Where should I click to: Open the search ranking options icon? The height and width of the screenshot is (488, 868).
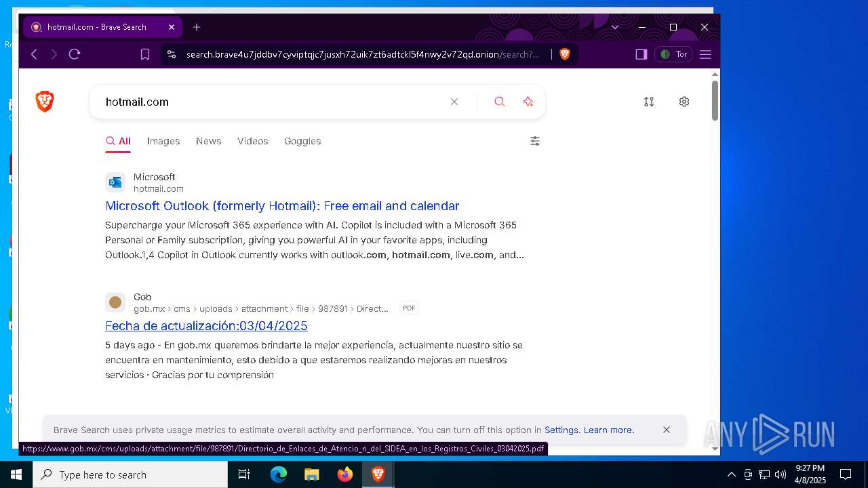(649, 102)
